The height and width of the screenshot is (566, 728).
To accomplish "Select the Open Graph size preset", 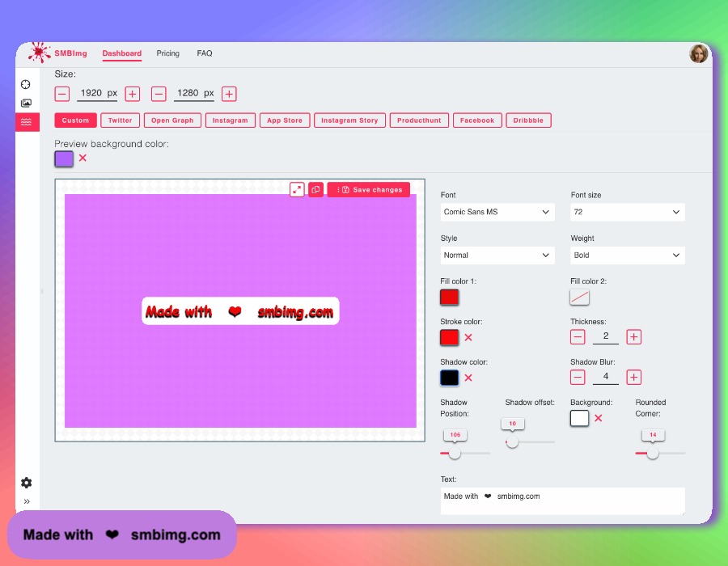I will [172, 120].
